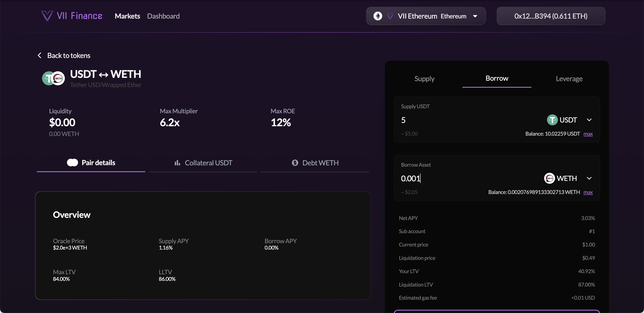Click the bar chart icon on Collateral USDT tab
The height and width of the screenshot is (313, 644).
[x=177, y=163]
